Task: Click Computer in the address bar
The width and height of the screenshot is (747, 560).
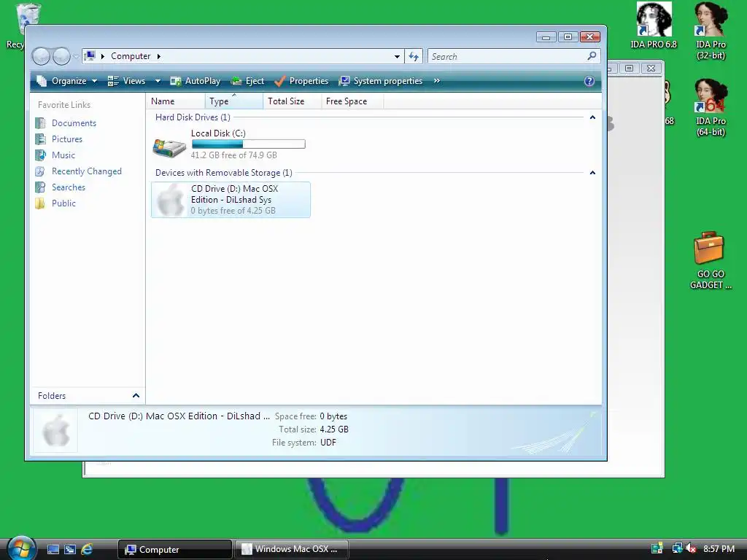Action: coord(131,56)
